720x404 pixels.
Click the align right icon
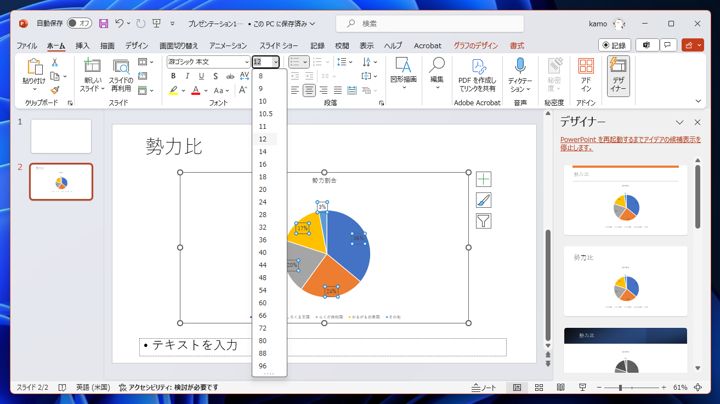(x=324, y=90)
